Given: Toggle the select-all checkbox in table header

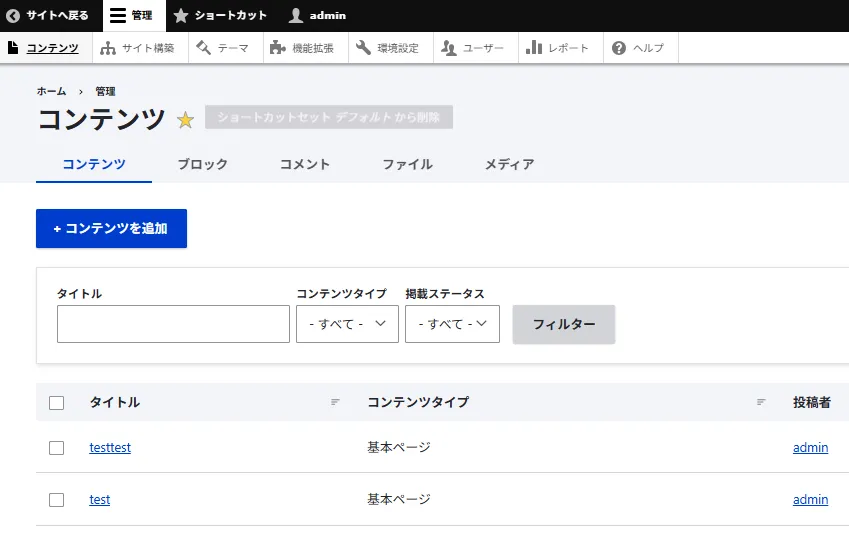Looking at the screenshot, I should click(57, 403).
